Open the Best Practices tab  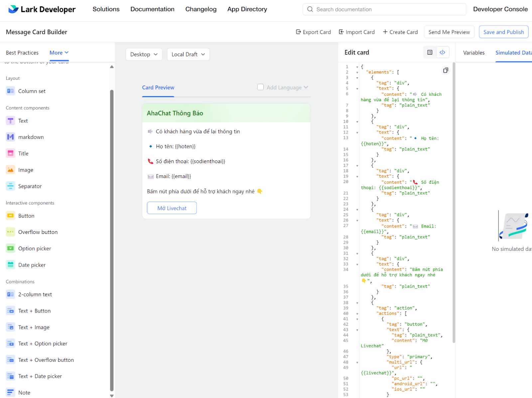[x=22, y=53]
